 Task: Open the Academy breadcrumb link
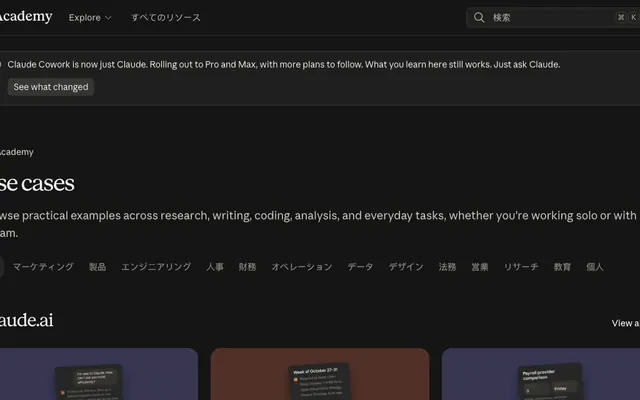click(x=16, y=152)
